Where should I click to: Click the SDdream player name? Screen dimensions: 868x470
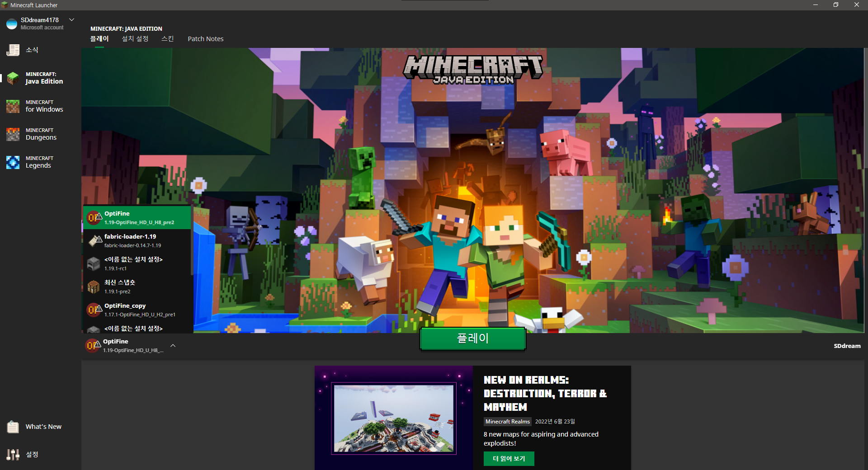tap(847, 346)
